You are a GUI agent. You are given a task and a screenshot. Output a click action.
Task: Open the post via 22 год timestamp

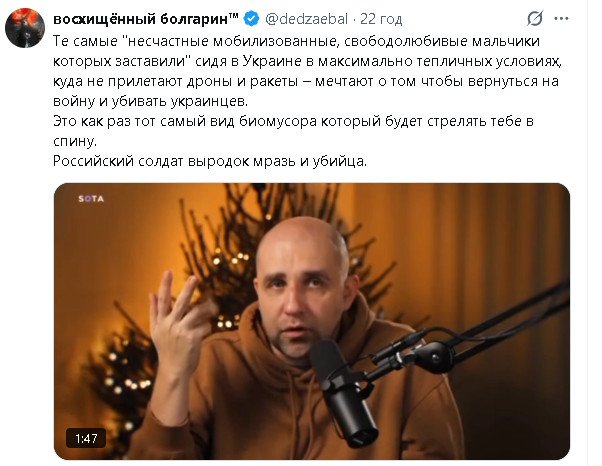[x=381, y=19]
